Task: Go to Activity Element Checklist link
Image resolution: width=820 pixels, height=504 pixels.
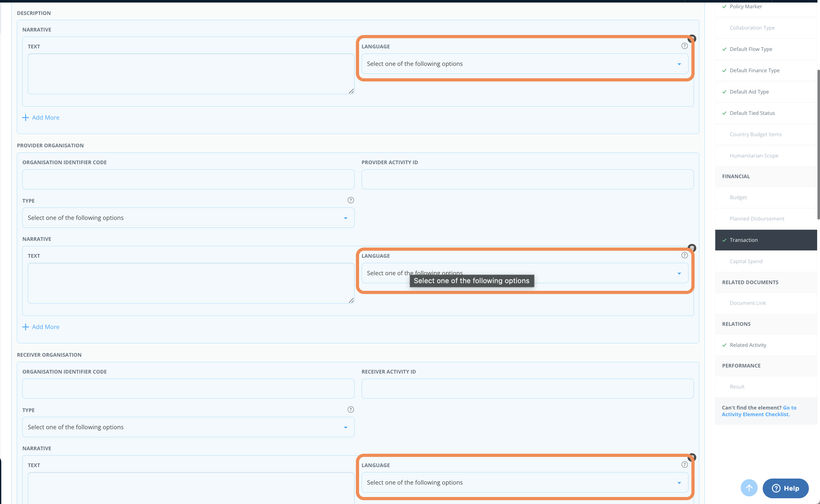Action: 759,411
